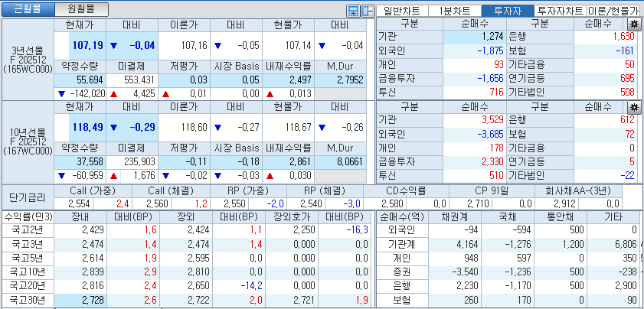This screenshot has width=644, height=309.
Task: Switch to the 근월물 tab
Action: [28, 9]
